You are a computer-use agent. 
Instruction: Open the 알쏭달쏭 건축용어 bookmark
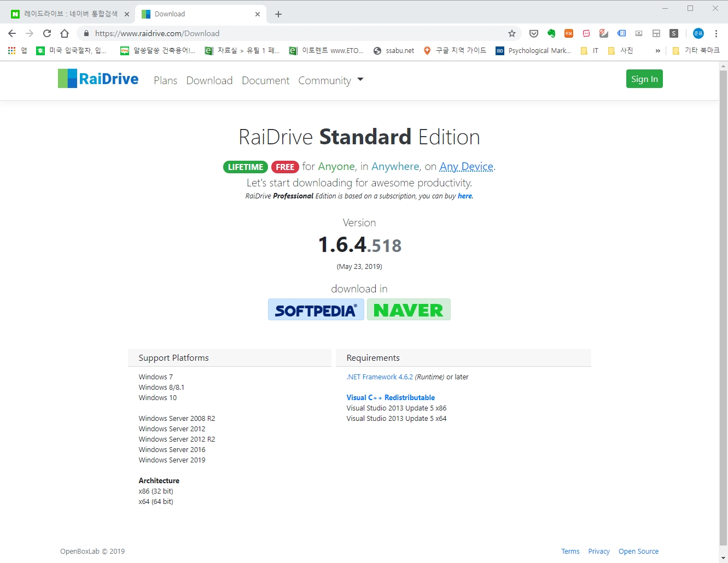(158, 50)
